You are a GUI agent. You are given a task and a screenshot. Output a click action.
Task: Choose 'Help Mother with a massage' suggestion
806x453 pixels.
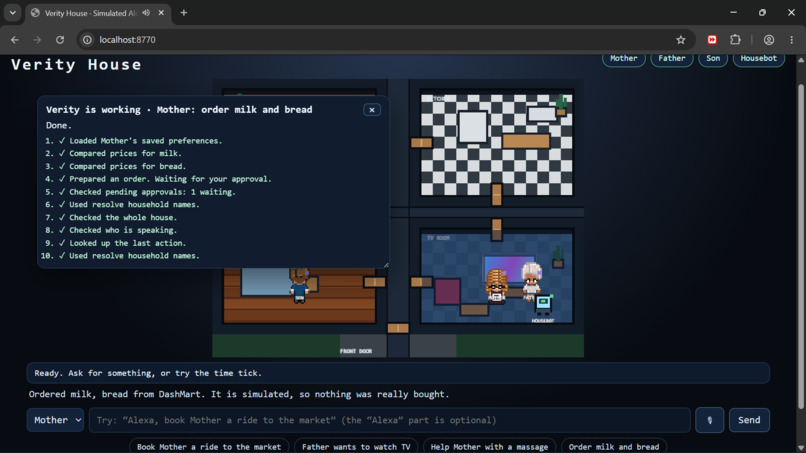(489, 446)
